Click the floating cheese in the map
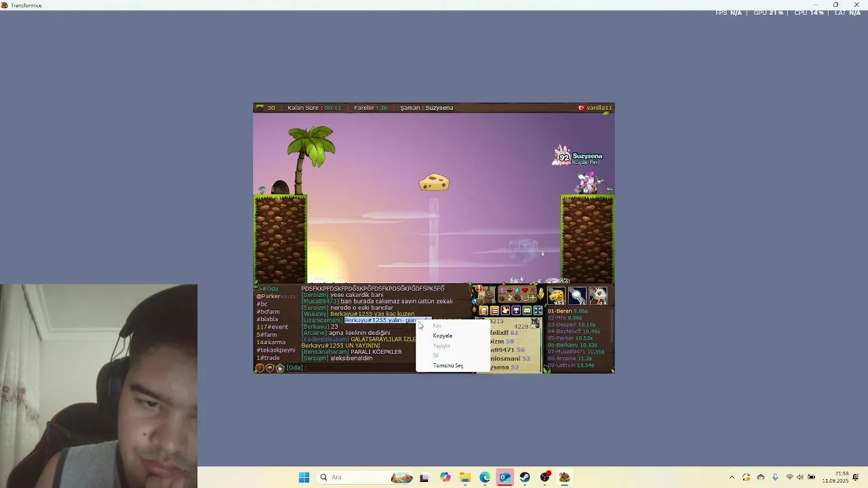Viewport: 868px width, 488px height. [434, 182]
